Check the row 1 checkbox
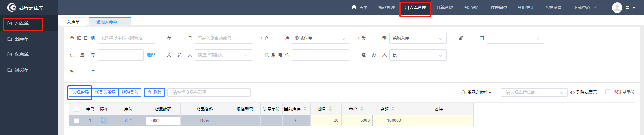Image resolution: width=644 pixels, height=135 pixels. tap(76, 121)
